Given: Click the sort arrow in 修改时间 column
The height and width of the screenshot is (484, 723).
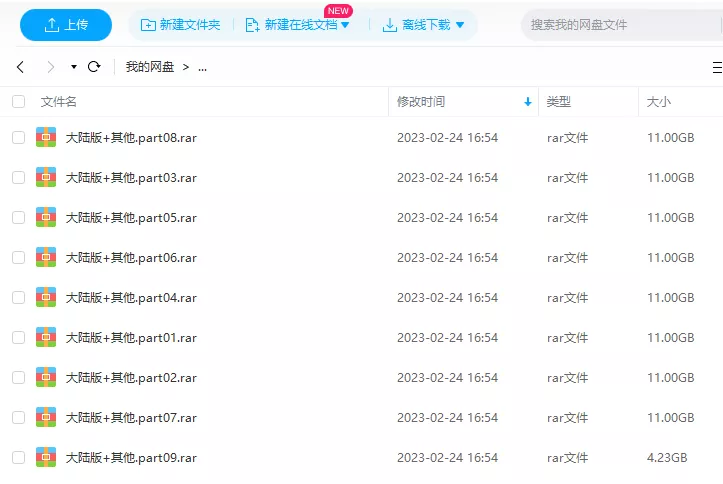Looking at the screenshot, I should (x=528, y=102).
